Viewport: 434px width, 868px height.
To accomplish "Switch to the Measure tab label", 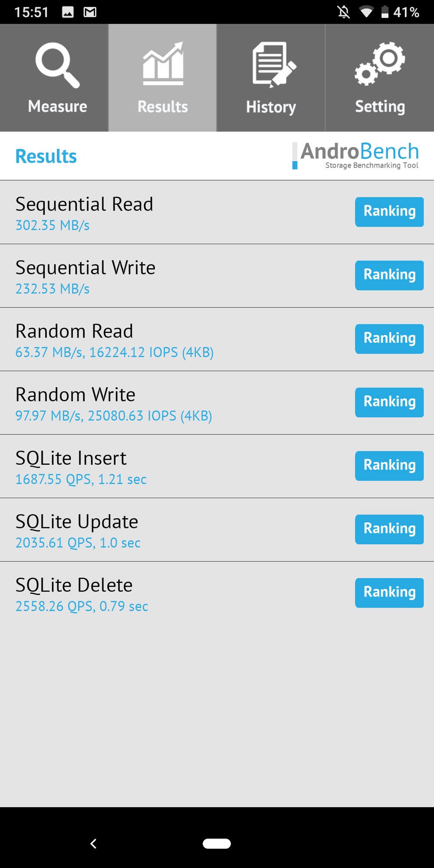I will coord(57,106).
